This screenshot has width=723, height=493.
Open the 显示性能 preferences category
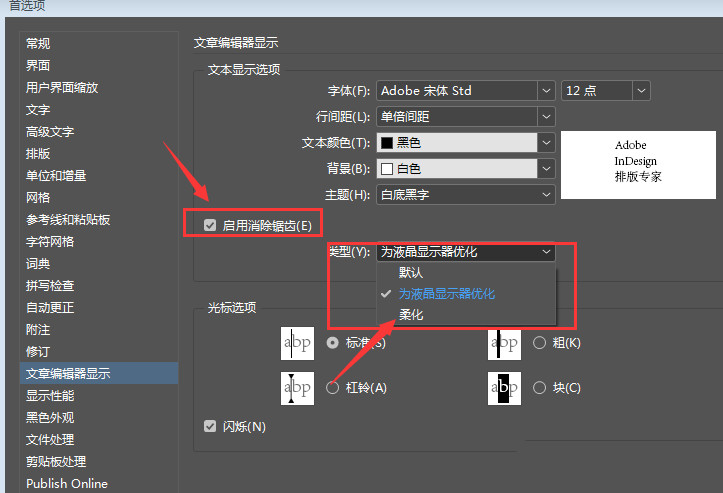(x=50, y=396)
